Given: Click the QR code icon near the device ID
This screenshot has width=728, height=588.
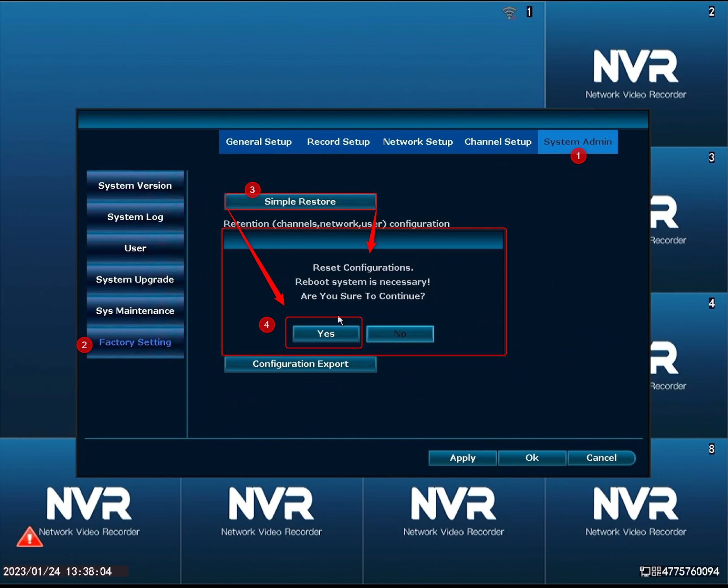Looking at the screenshot, I should 656,571.
